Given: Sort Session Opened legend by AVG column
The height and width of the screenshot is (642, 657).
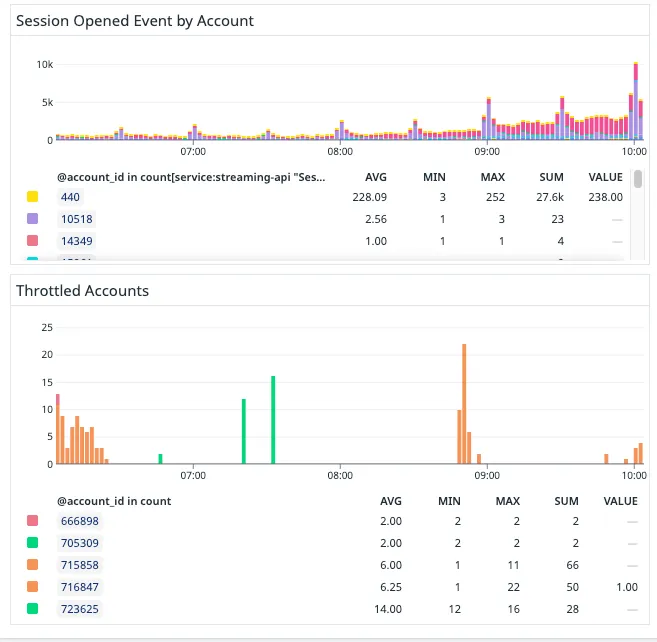Looking at the screenshot, I should (x=373, y=177).
